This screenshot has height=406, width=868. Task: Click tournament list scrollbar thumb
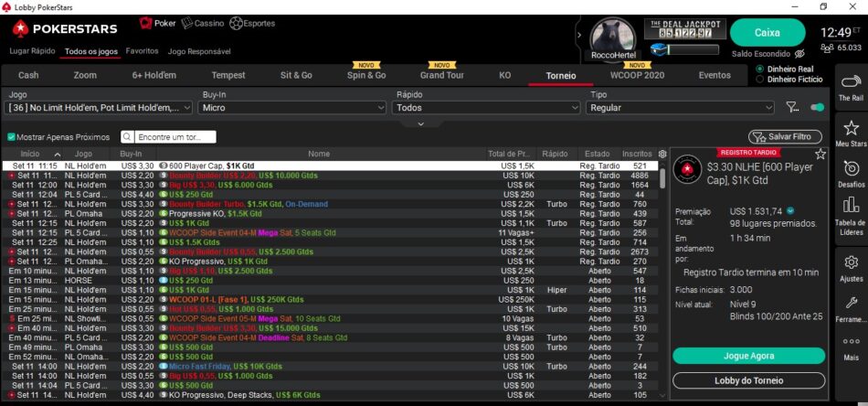pyautogui.click(x=662, y=177)
